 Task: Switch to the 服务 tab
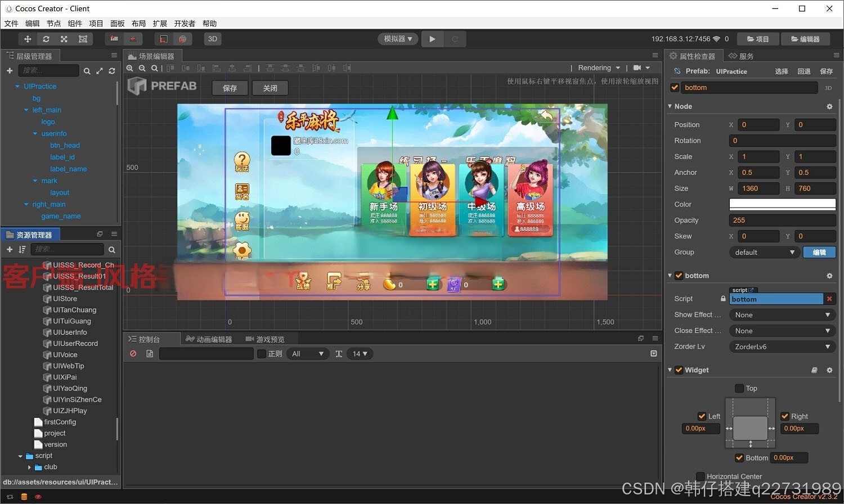click(741, 56)
